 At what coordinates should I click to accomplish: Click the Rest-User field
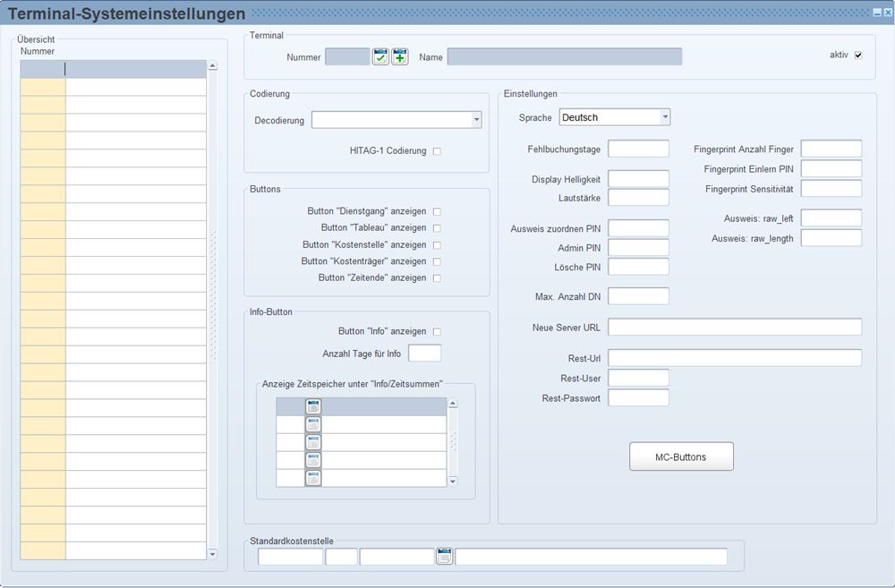[638, 378]
